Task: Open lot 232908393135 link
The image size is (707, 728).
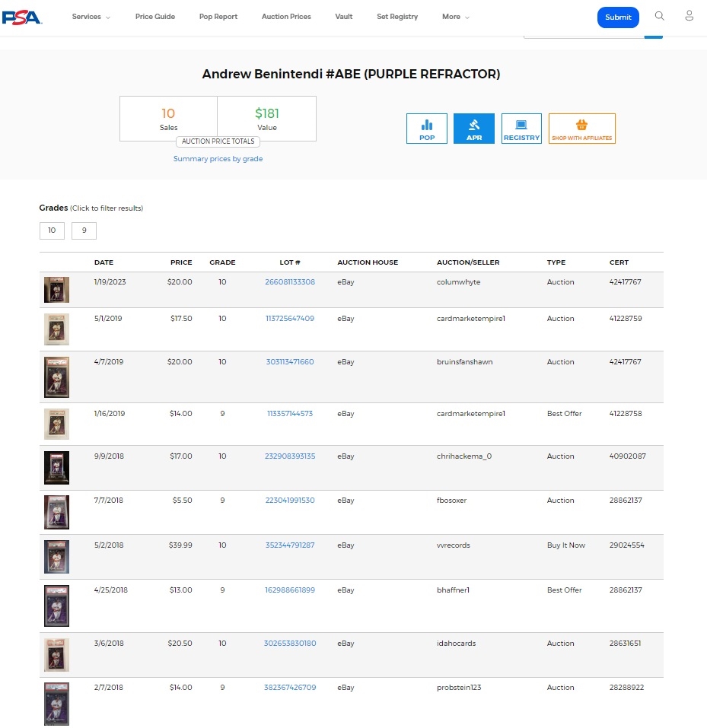Action: click(290, 456)
